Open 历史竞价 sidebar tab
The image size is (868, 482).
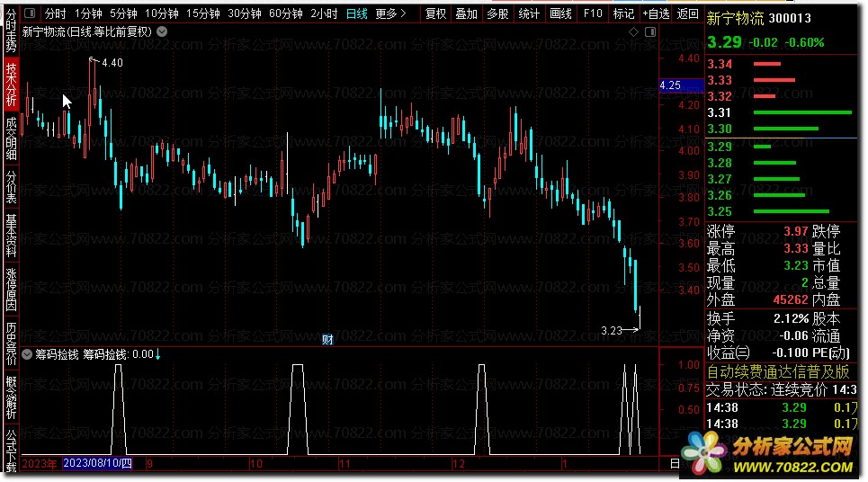11,344
